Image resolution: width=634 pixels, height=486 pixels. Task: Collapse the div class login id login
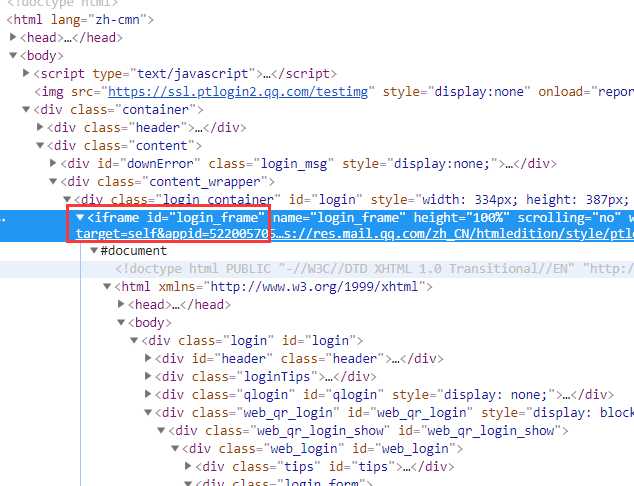pos(134,340)
